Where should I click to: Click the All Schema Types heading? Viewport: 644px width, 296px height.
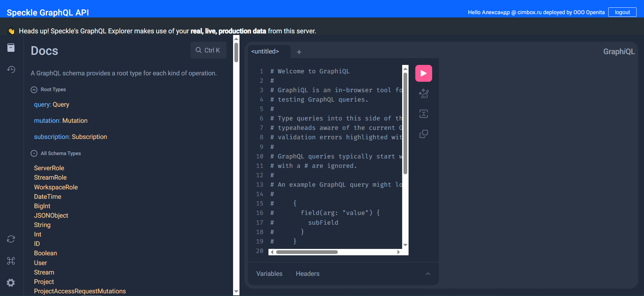pyautogui.click(x=61, y=153)
